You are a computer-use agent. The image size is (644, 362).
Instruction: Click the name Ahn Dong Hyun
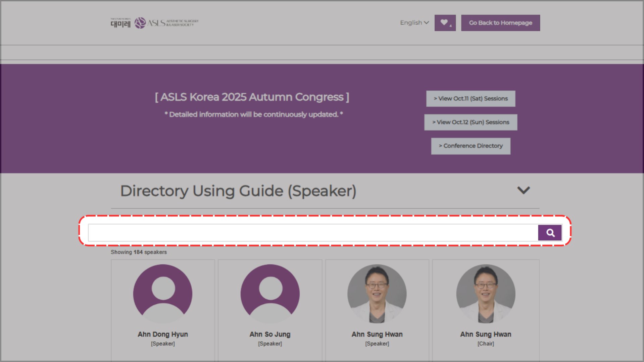tap(163, 334)
